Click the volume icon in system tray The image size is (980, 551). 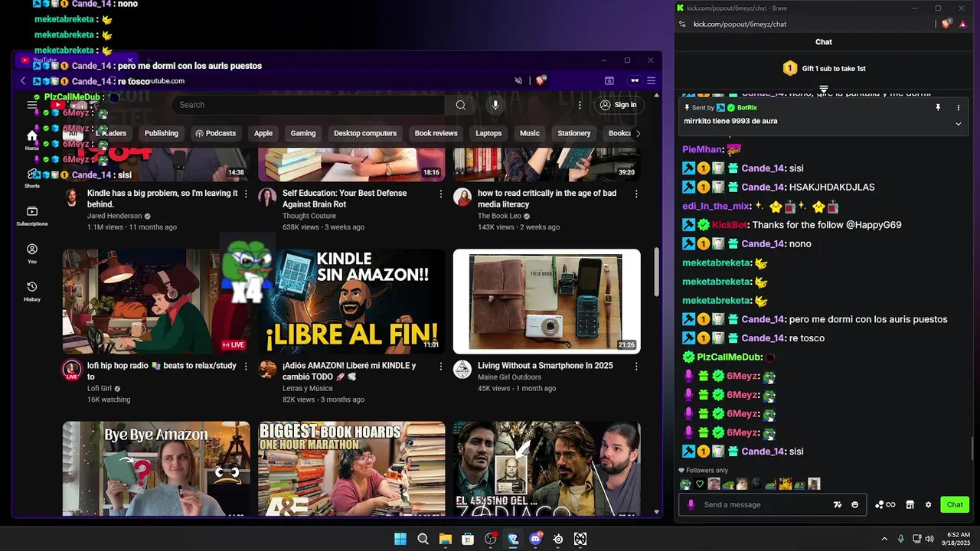[929, 539]
